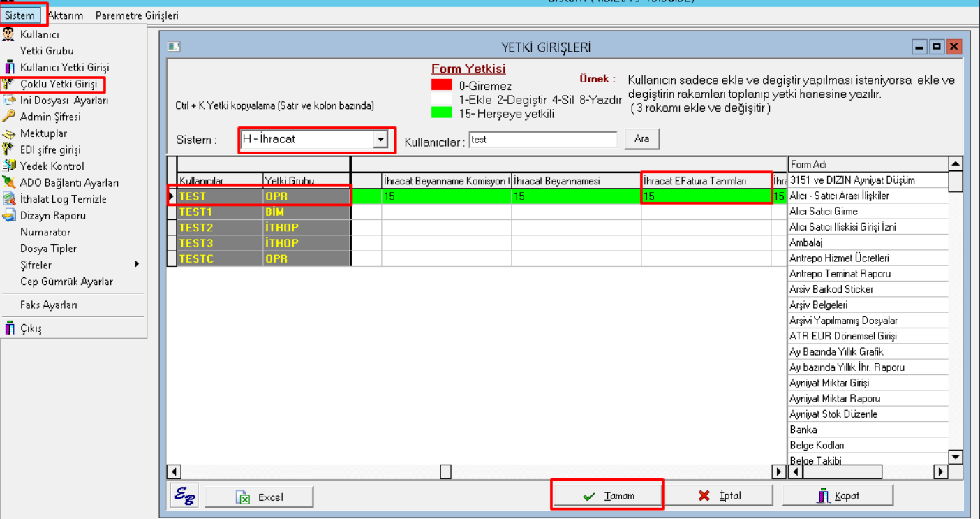Click the Kullanıcılar column header
980x519 pixels.
pyautogui.click(x=220, y=181)
